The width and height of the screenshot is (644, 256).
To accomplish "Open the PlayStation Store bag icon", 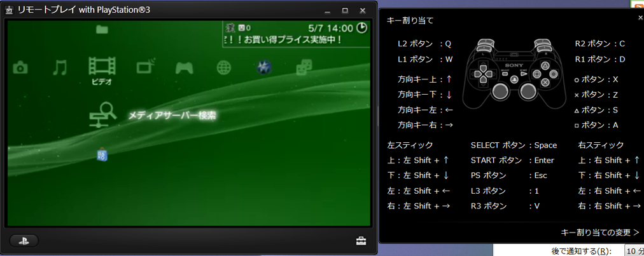I will (x=102, y=154).
